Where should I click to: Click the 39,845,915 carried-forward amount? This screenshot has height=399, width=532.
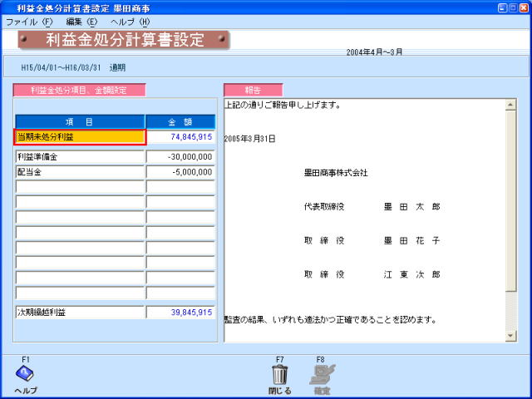(180, 313)
